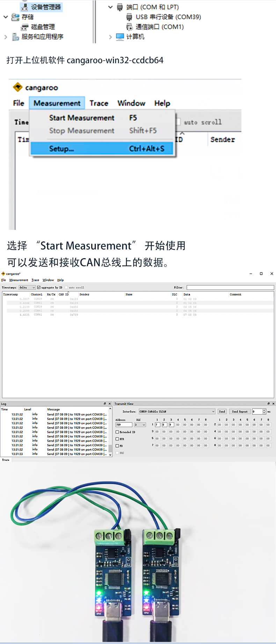This screenshot has height=644, width=276.
Task: Check the RTR option
Action: coord(117,439)
